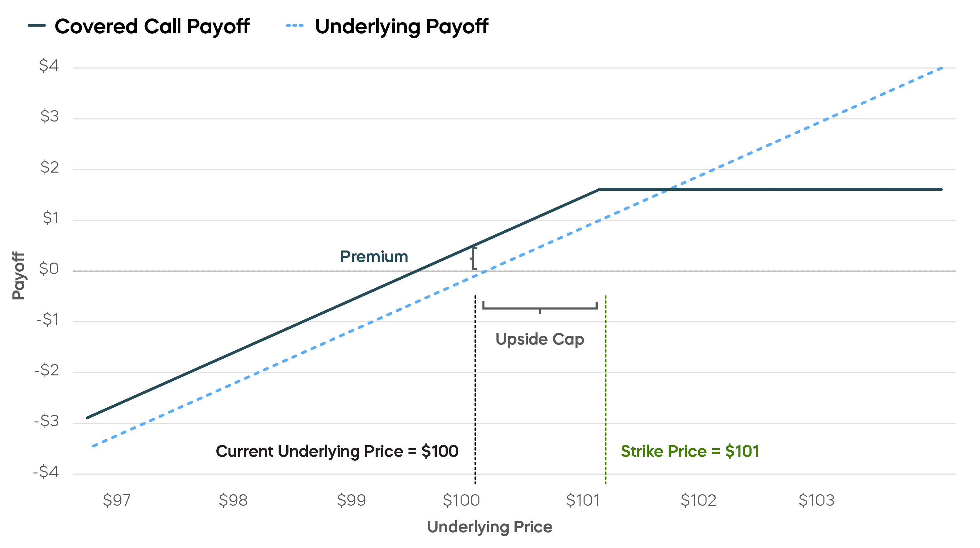Click the green dashed strike price line

pyautogui.click(x=606, y=389)
